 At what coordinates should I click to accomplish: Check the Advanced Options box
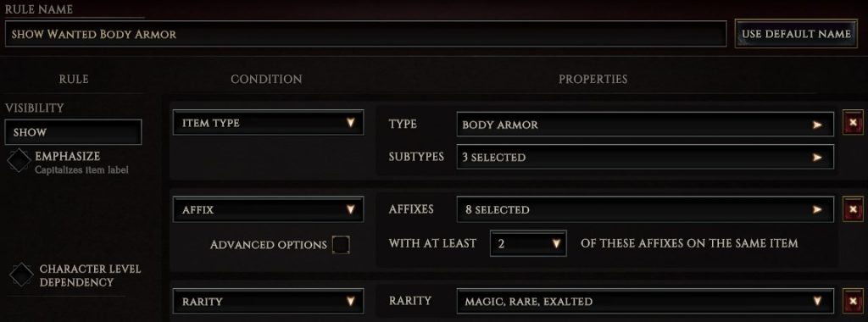[341, 245]
